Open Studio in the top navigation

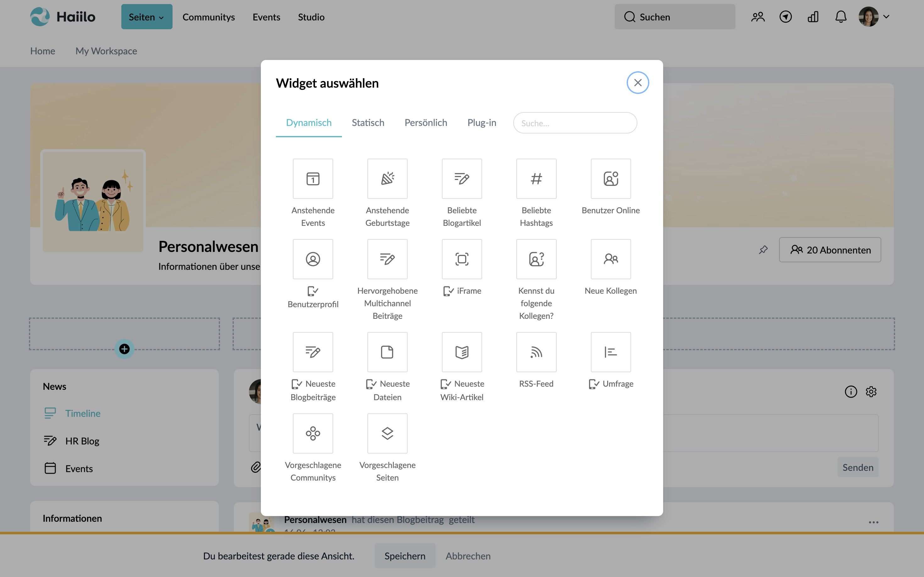pyautogui.click(x=311, y=17)
